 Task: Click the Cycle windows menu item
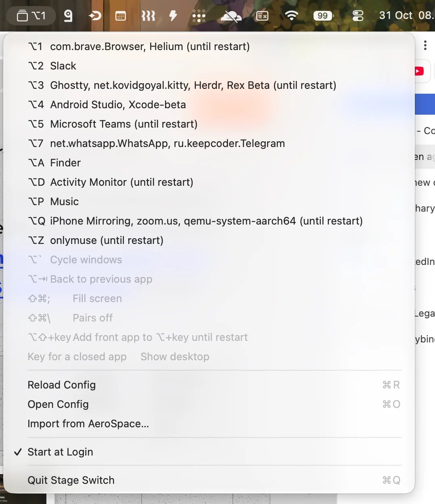pyautogui.click(x=209, y=260)
